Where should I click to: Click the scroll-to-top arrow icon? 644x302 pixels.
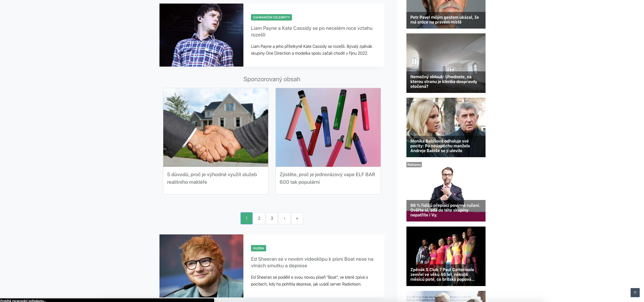[635, 293]
